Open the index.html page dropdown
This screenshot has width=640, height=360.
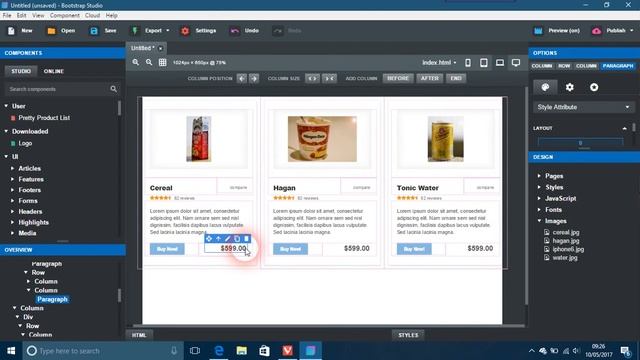439,62
